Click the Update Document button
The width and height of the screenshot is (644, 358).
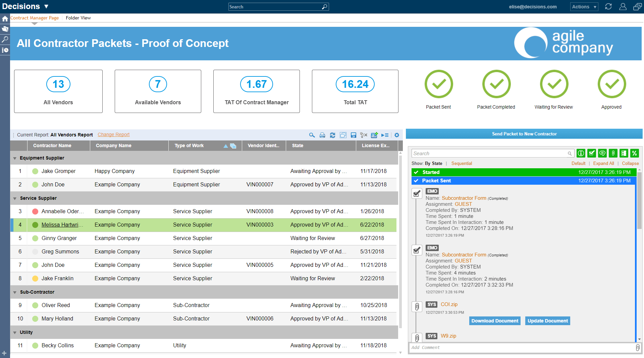click(548, 321)
